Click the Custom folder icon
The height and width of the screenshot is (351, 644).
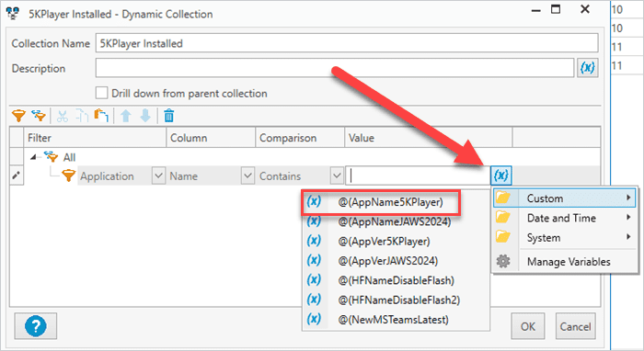[x=503, y=198]
